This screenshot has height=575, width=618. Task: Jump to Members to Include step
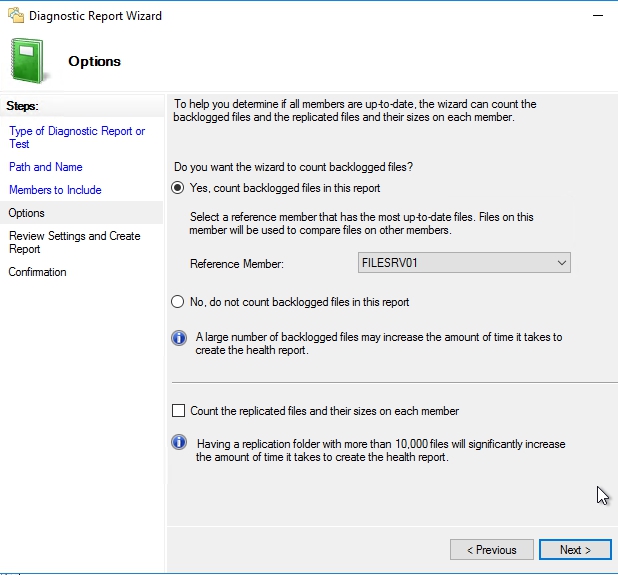pyautogui.click(x=55, y=190)
